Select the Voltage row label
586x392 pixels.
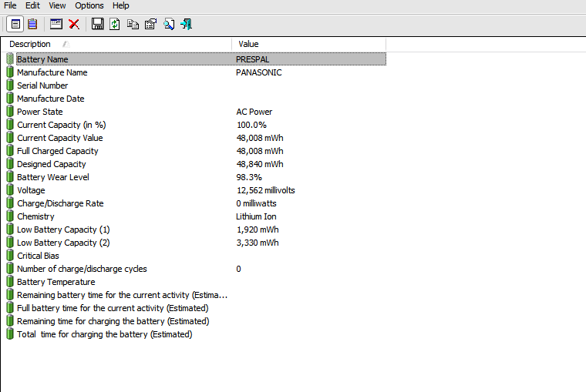click(x=31, y=190)
